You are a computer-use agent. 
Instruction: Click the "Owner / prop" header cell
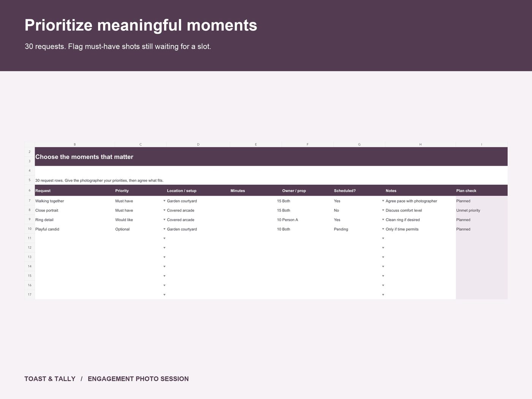point(307,191)
